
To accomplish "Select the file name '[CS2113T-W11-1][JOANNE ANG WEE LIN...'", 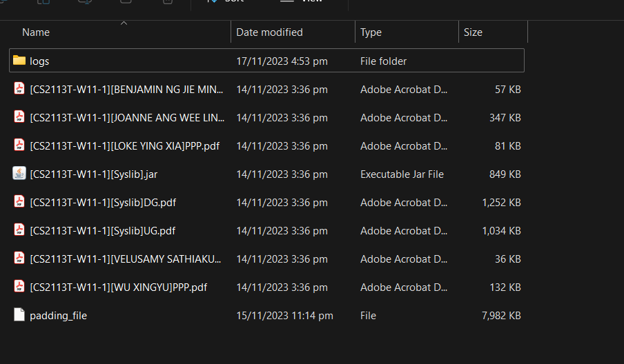I will (127, 118).
